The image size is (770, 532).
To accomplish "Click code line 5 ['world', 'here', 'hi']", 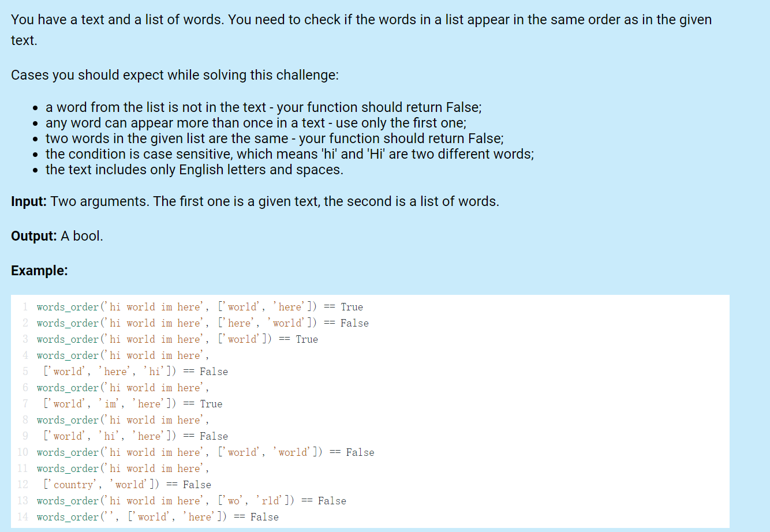I will coord(136,372).
